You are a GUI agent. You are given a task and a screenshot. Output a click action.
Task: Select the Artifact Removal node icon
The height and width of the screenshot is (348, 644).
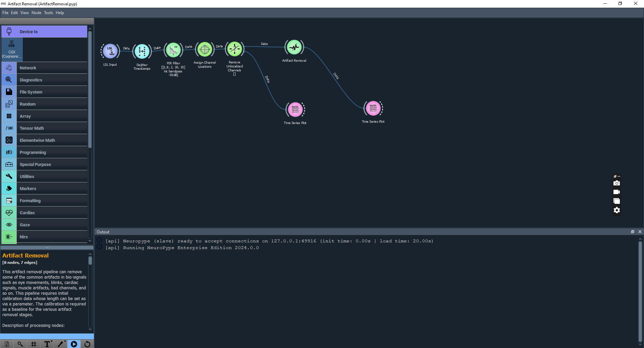294,47
